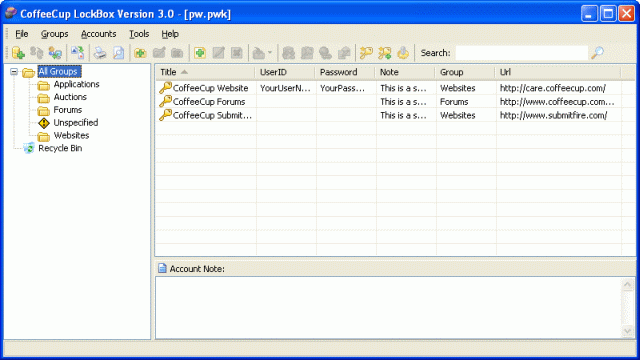This screenshot has height=360, width=640.
Task: Sort by the Url column header
Action: click(x=558, y=72)
